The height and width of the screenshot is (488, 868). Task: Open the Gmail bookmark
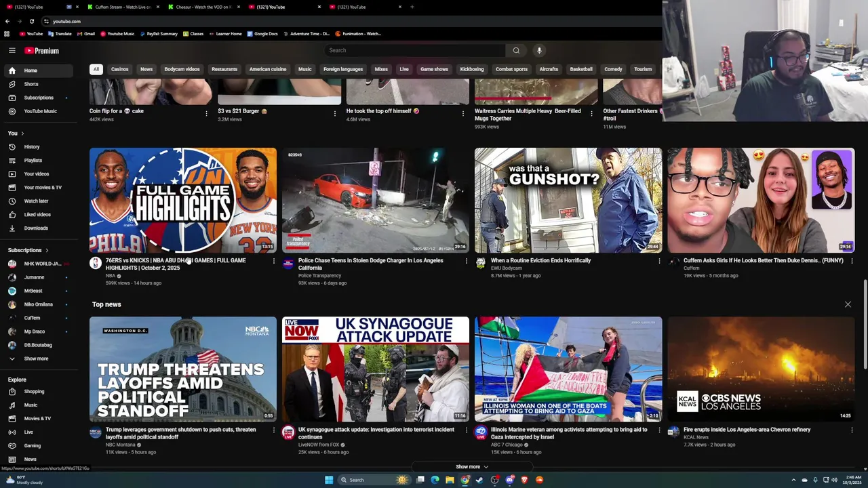point(86,33)
